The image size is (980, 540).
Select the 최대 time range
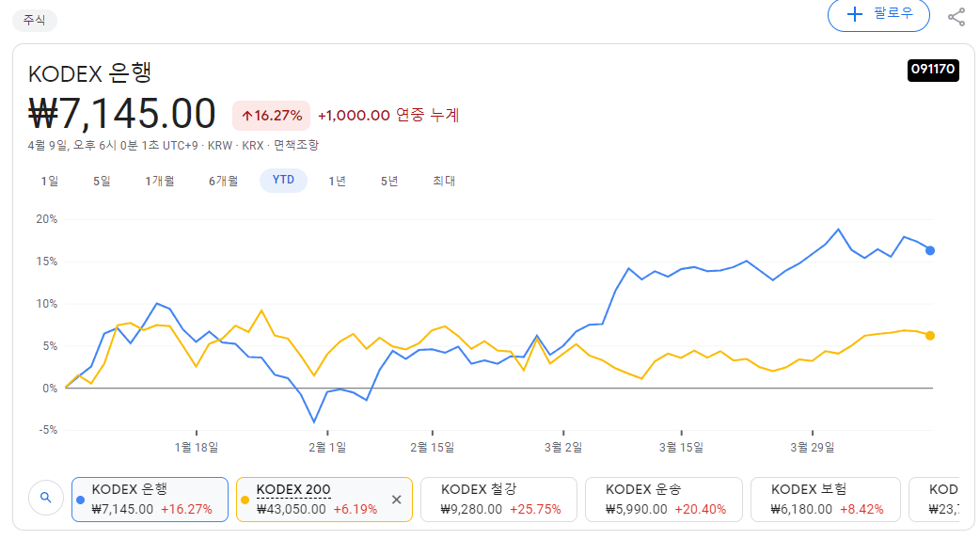(444, 181)
